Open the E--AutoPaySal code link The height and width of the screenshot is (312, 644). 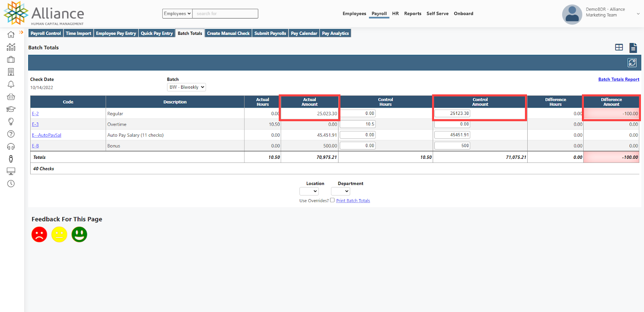point(47,135)
